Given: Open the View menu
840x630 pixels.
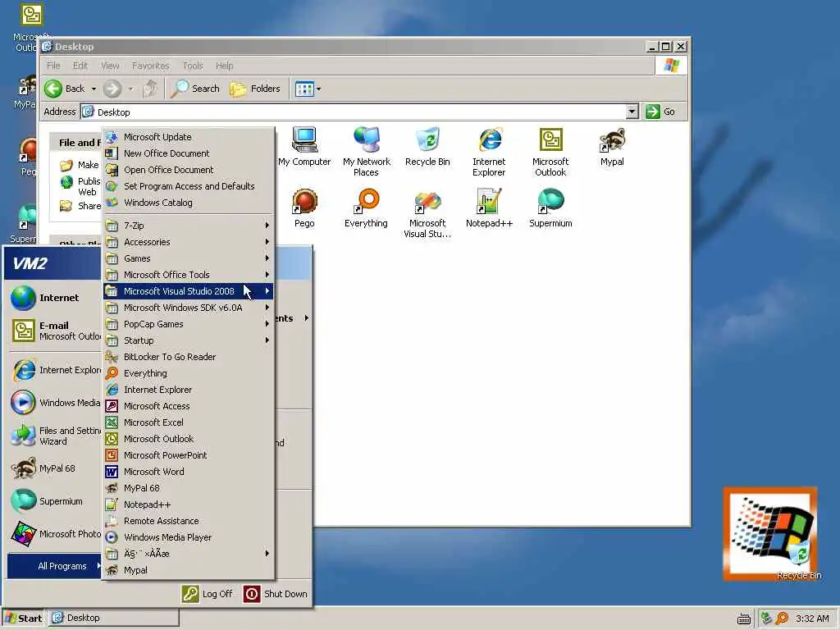Looking at the screenshot, I should pos(110,66).
